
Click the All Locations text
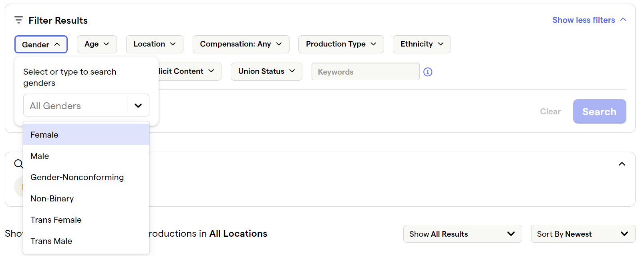pos(238,234)
